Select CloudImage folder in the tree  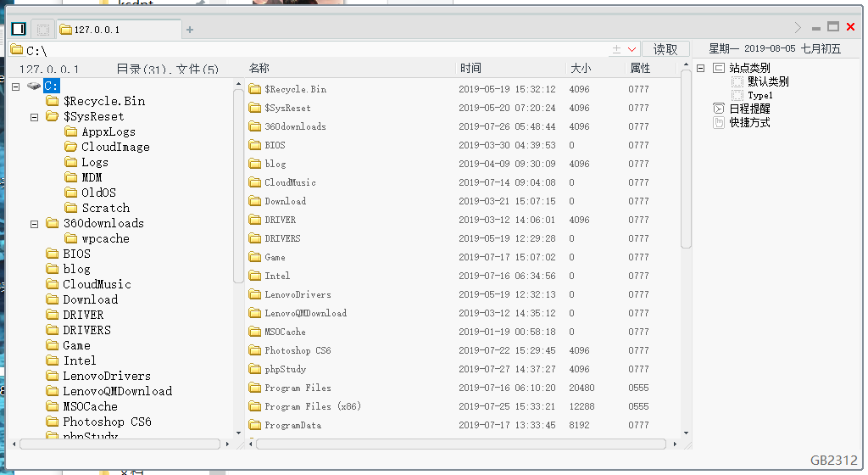tap(115, 147)
